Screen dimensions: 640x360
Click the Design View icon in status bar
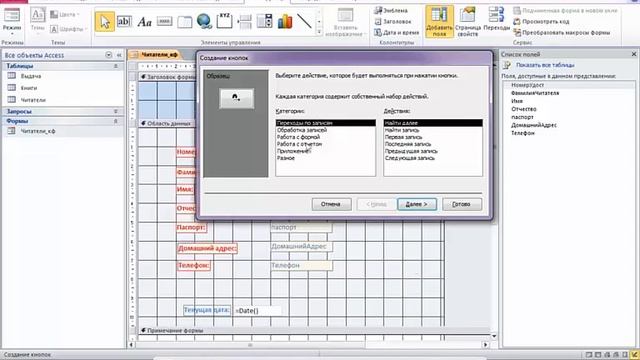pos(635,355)
